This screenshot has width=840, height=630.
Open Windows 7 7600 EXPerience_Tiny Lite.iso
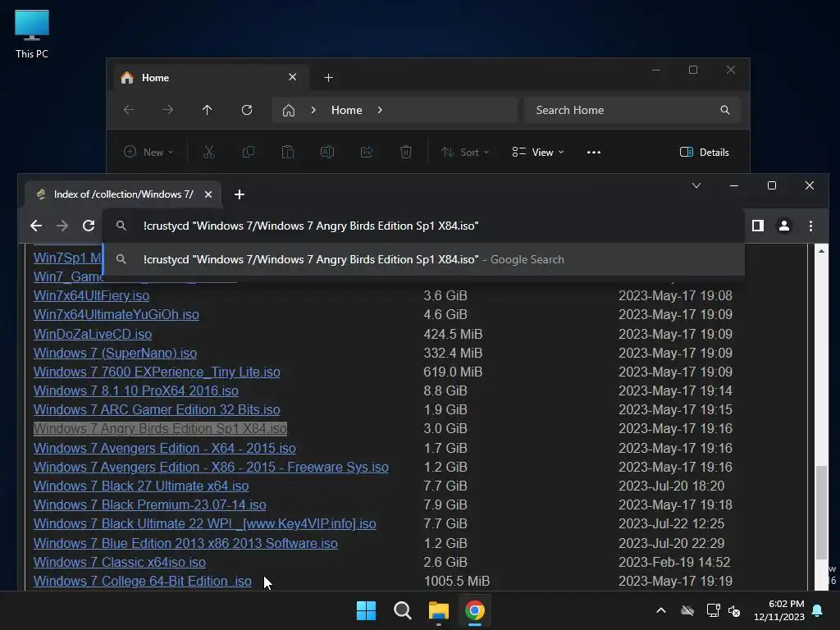coord(157,372)
